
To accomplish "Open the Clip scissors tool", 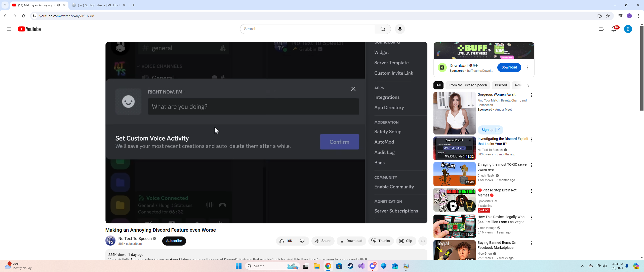I will tap(406, 241).
